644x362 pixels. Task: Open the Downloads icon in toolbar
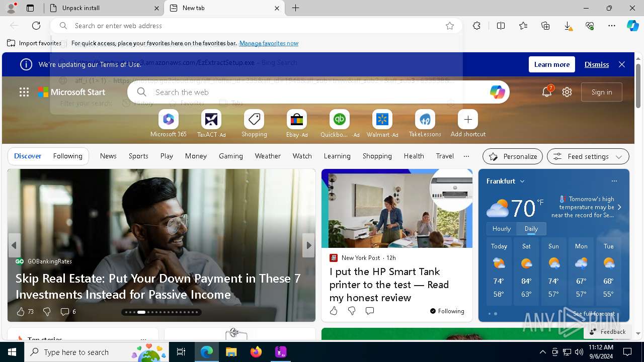(x=568, y=26)
